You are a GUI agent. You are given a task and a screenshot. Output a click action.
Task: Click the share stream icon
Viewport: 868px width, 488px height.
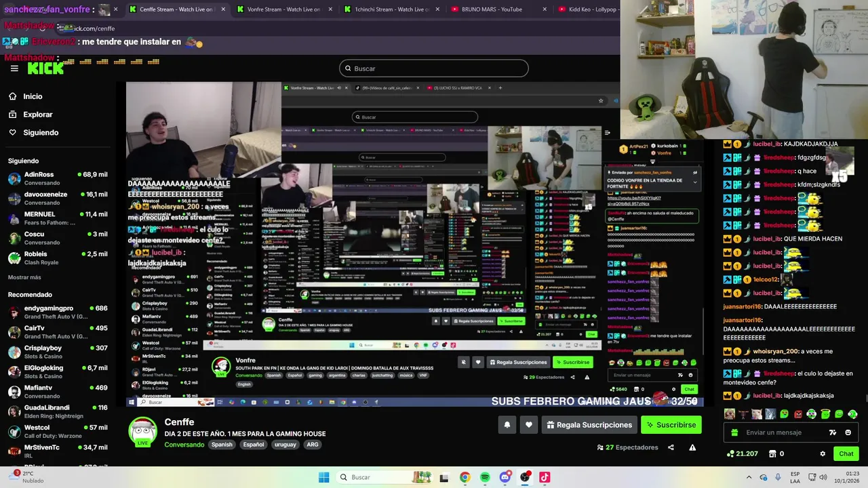(x=671, y=447)
